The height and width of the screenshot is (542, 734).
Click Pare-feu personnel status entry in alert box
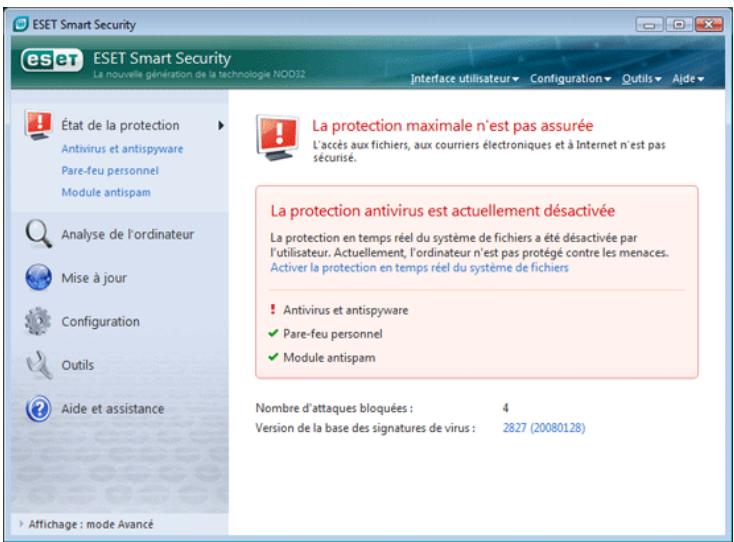pos(333,334)
